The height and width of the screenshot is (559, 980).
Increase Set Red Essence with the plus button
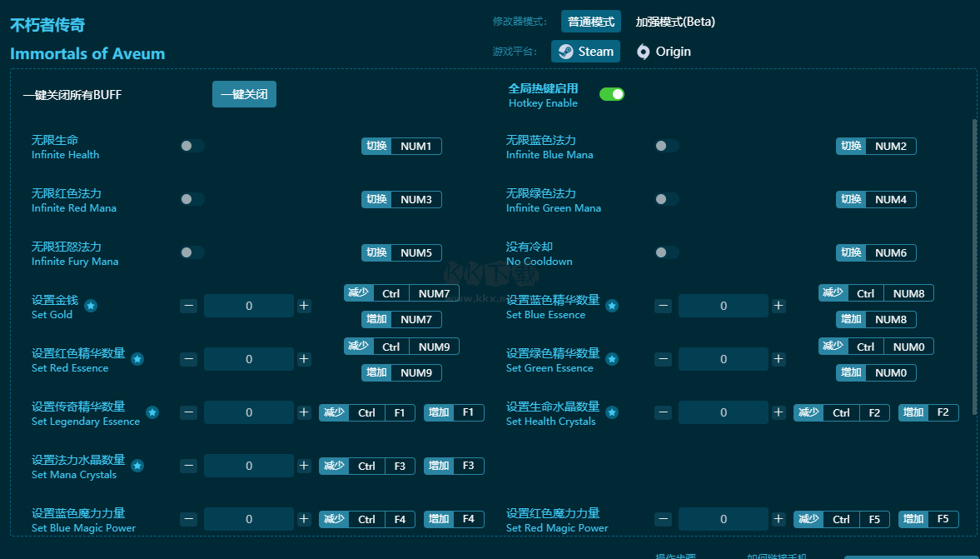click(x=304, y=359)
